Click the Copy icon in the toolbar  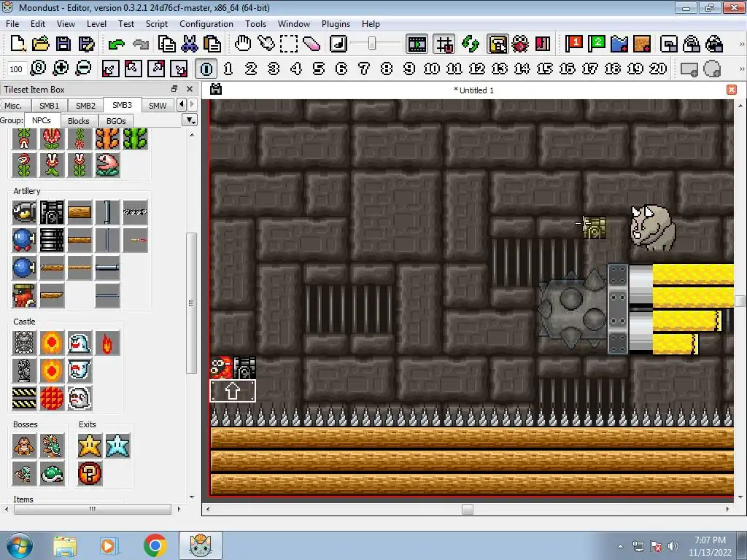(x=167, y=44)
